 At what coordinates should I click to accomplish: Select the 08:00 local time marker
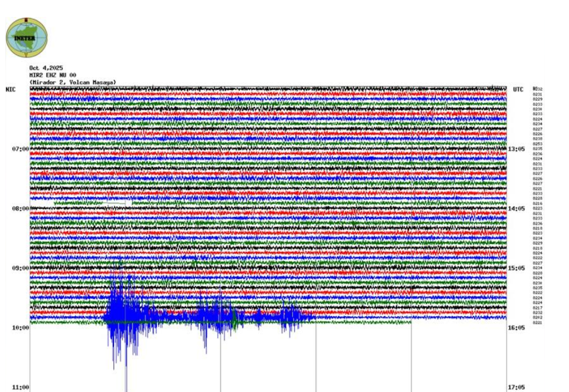tap(20, 208)
